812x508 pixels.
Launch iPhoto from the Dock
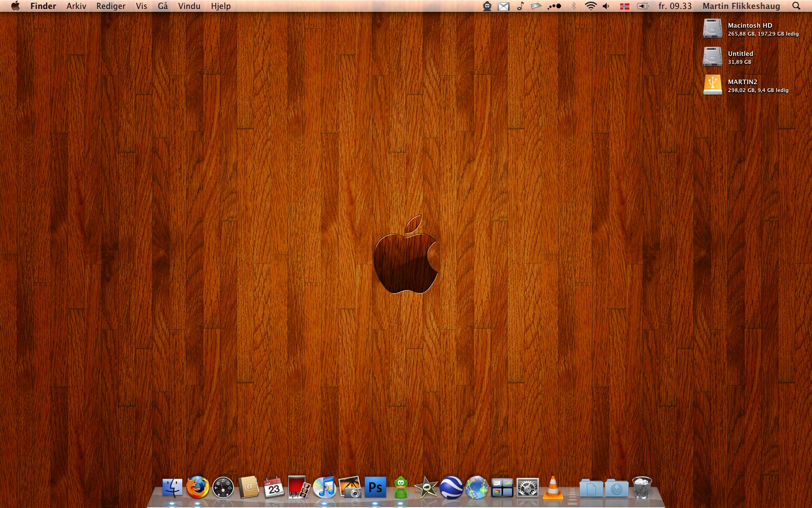pos(350,488)
